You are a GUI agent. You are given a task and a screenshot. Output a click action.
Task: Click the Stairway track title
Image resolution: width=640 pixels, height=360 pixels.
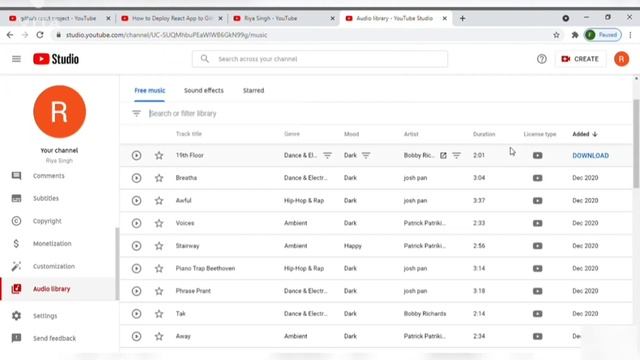click(187, 246)
